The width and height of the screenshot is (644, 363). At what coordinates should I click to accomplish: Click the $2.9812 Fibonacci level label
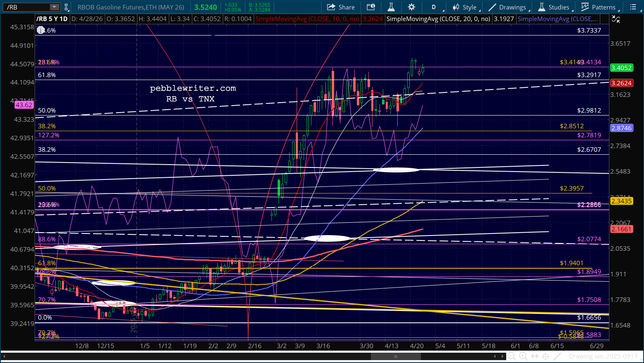589,110
